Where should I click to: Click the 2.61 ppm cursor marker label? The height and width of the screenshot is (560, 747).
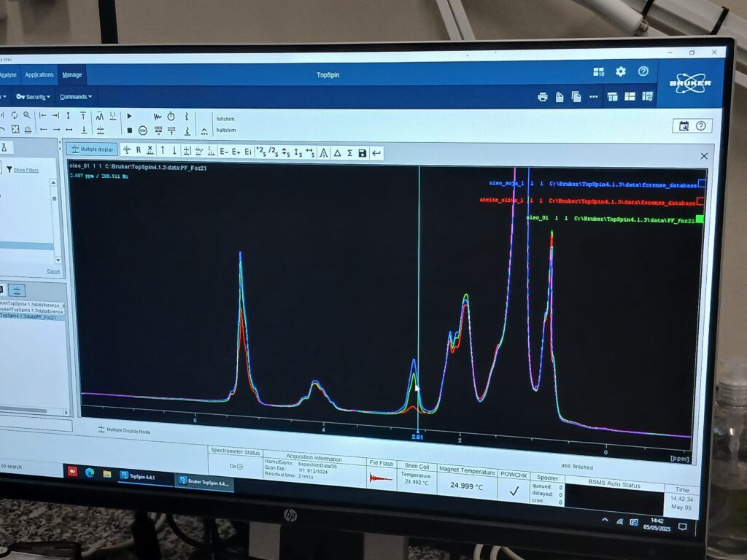(417, 437)
